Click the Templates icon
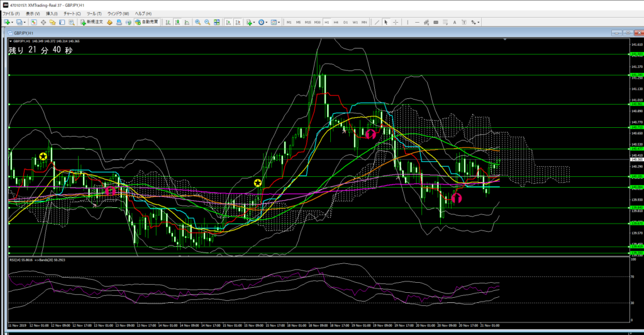Image resolution: width=644 pixels, height=335 pixels. coord(274,22)
